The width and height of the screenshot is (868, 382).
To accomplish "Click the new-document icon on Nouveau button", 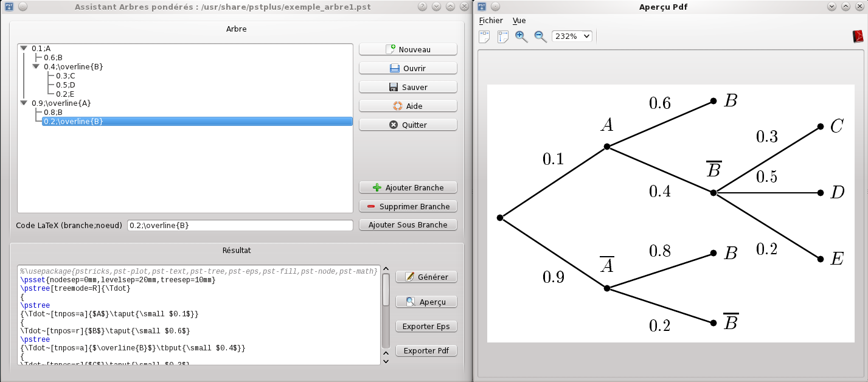I will [x=390, y=49].
